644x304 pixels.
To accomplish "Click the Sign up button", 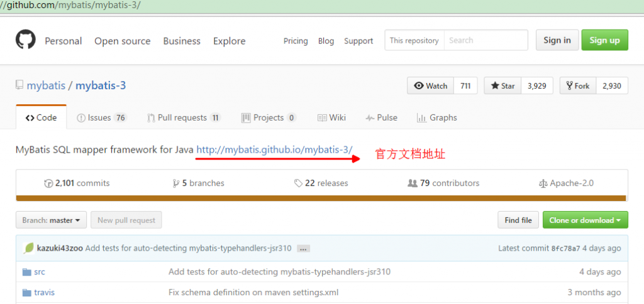I will click(604, 40).
